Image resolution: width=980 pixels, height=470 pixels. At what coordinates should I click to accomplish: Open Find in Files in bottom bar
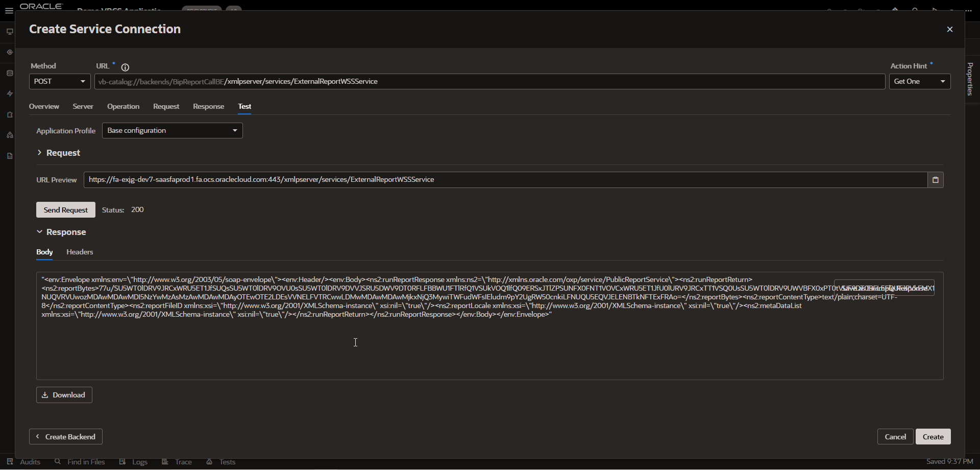(x=80, y=462)
